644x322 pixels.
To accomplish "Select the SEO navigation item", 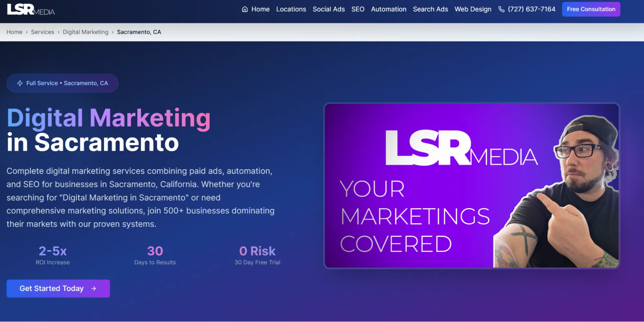I will (358, 9).
